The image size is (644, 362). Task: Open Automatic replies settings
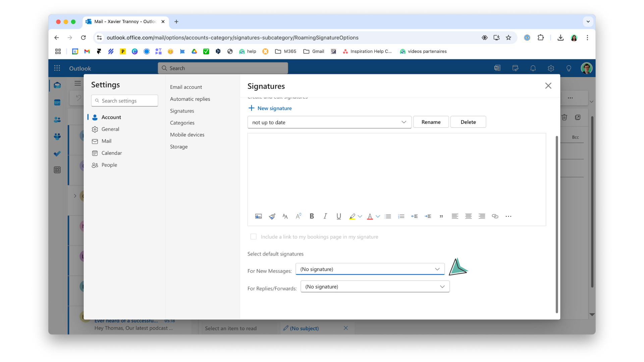(190, 99)
